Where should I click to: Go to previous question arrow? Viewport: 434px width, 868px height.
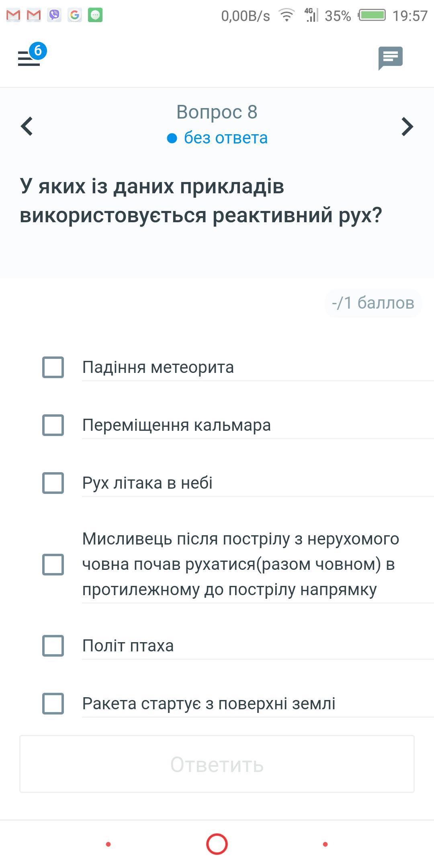(27, 126)
